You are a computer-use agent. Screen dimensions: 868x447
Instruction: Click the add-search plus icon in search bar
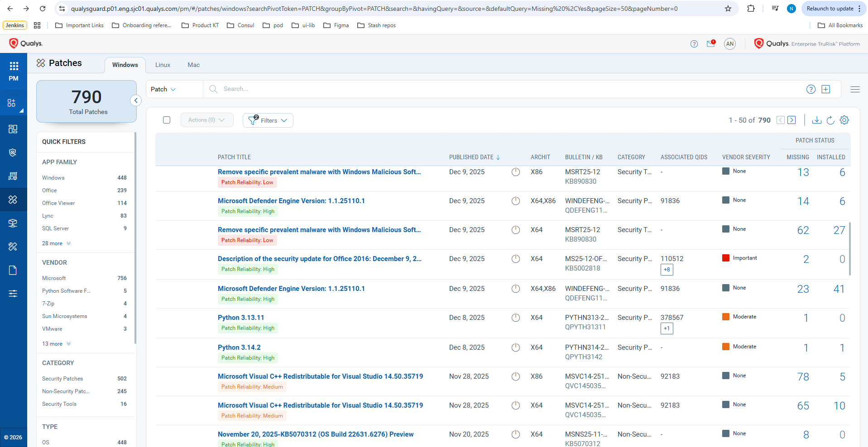[826, 89]
